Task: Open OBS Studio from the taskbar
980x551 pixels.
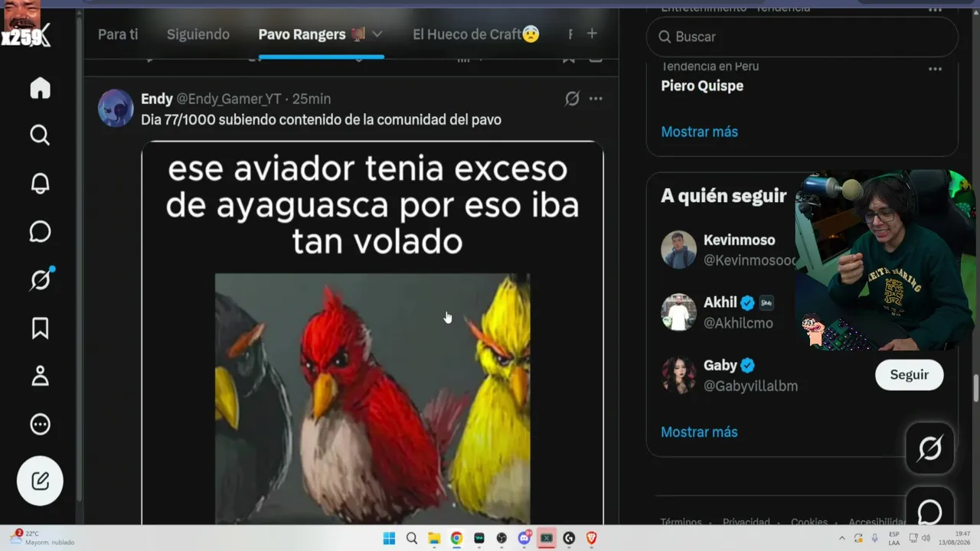Action: point(501,538)
